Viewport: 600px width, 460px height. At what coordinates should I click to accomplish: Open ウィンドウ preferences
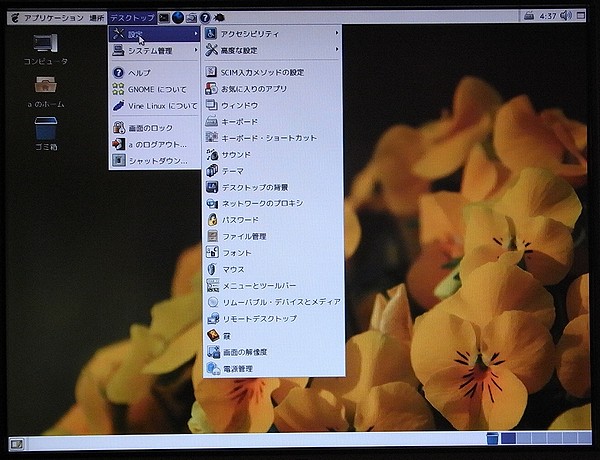[x=272, y=105]
